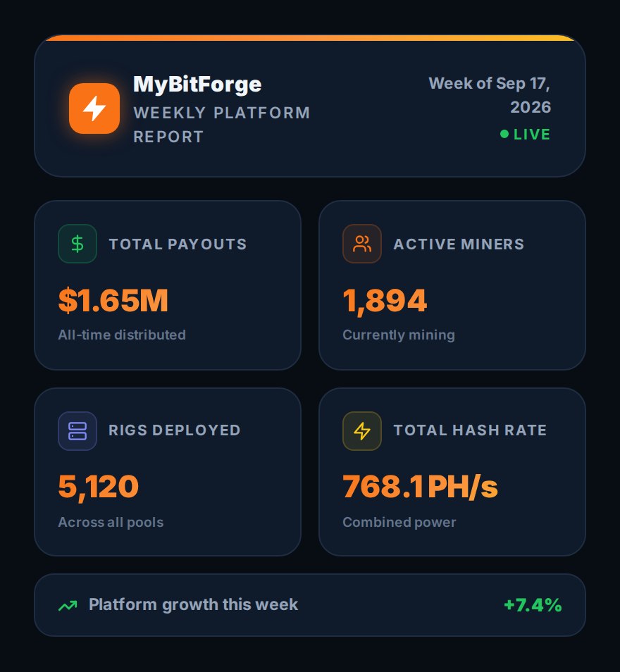Image resolution: width=620 pixels, height=672 pixels.
Task: Click the 'Across all pools' caption
Action: 111,522
